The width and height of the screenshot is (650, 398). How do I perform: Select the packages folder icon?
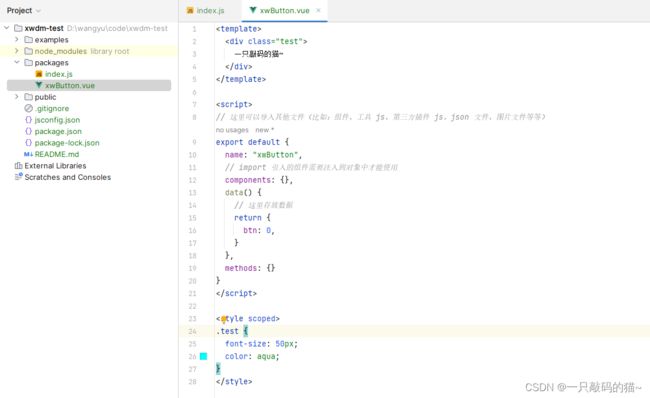pyautogui.click(x=28, y=63)
